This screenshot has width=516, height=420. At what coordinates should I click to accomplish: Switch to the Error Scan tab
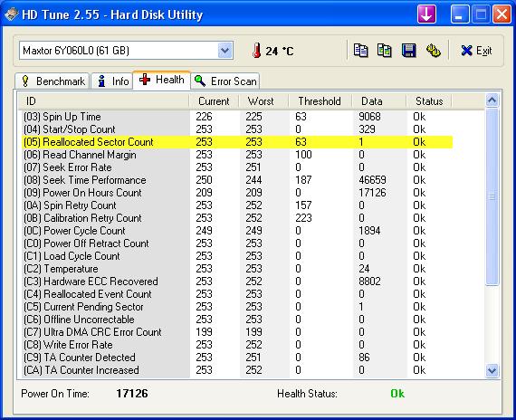click(x=225, y=81)
